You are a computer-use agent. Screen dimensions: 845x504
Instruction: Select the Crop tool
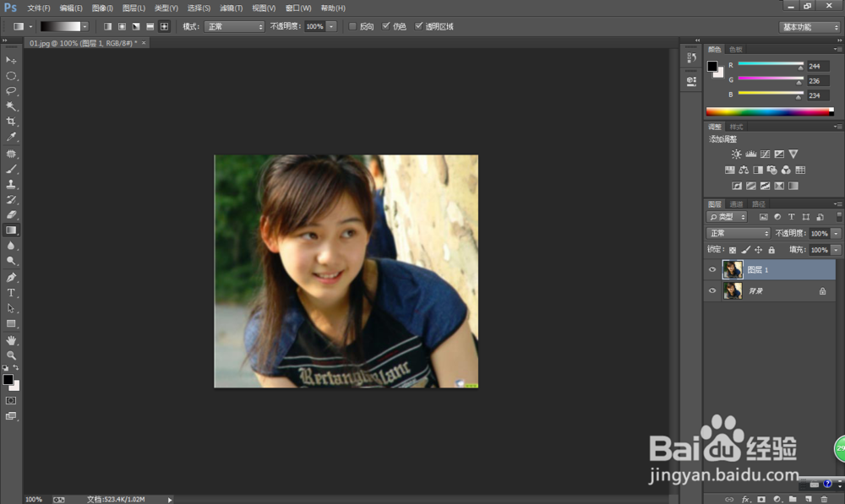(11, 122)
